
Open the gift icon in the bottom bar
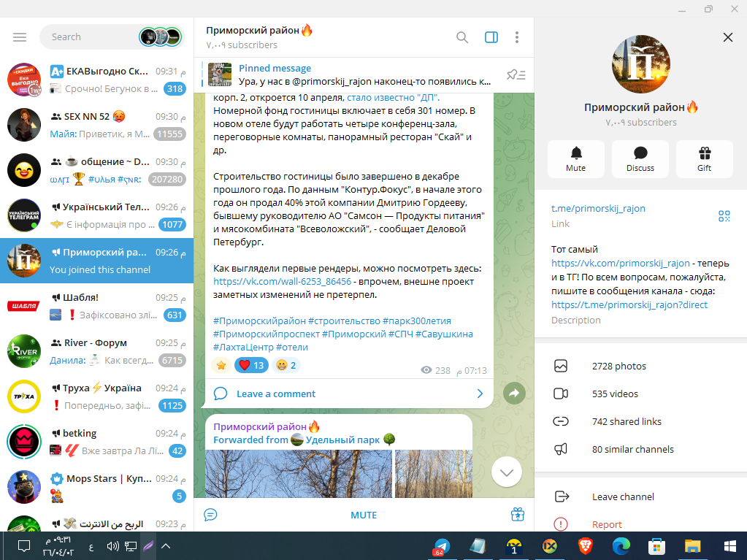(x=518, y=515)
